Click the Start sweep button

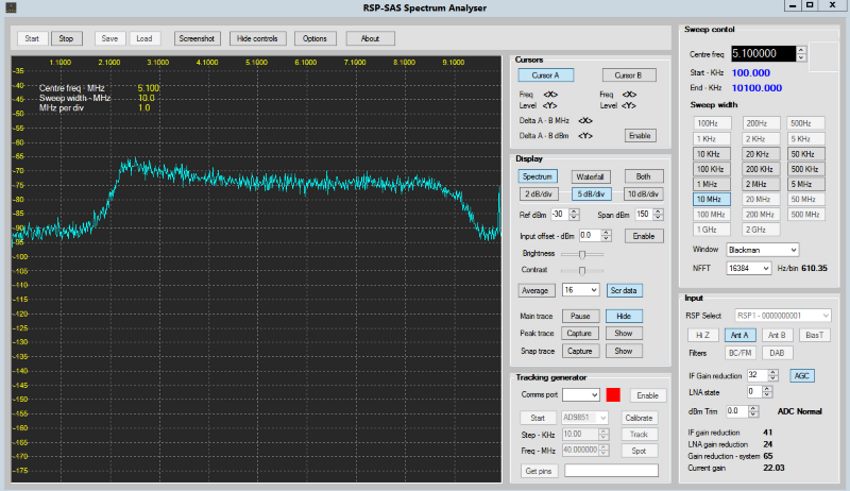(x=31, y=38)
